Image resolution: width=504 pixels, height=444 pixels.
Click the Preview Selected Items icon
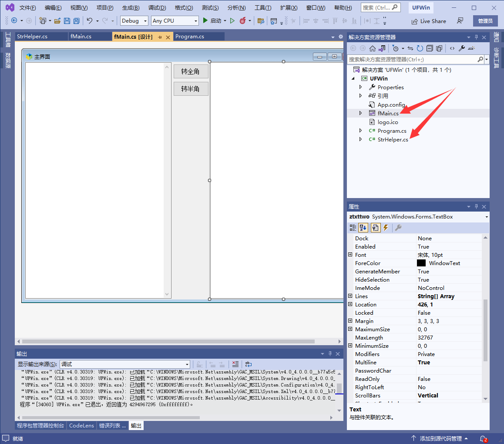coord(471,48)
